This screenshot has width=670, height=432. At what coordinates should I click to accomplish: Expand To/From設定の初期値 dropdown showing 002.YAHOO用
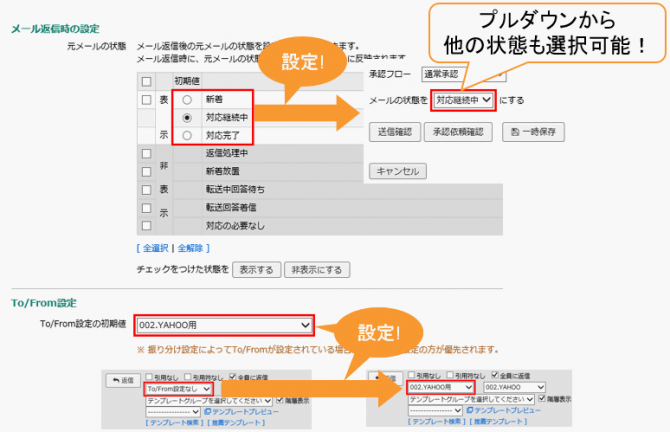[x=224, y=325]
